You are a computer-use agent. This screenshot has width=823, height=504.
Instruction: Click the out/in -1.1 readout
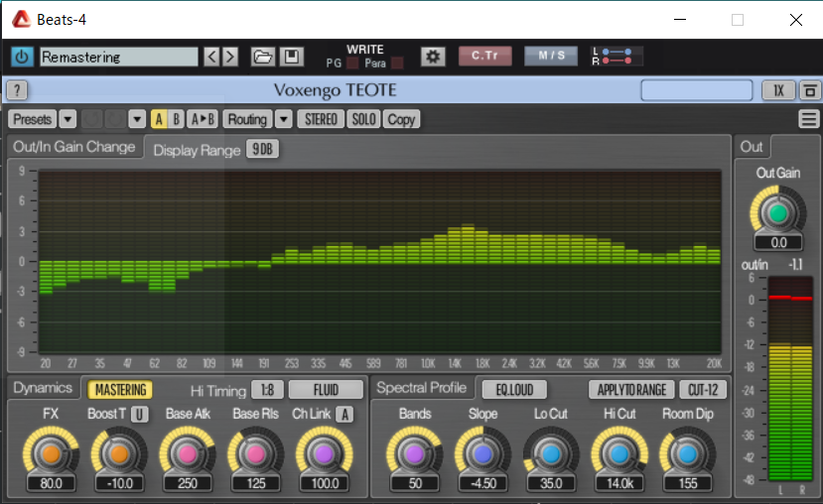pyautogui.click(x=795, y=265)
